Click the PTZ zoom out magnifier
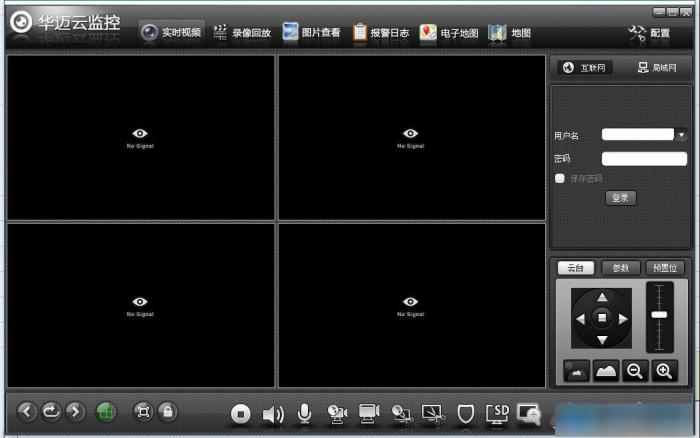The image size is (700, 438). tap(635, 371)
